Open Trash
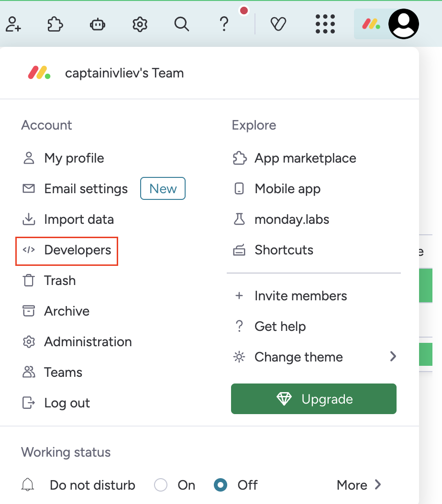The image size is (442, 504). (60, 281)
